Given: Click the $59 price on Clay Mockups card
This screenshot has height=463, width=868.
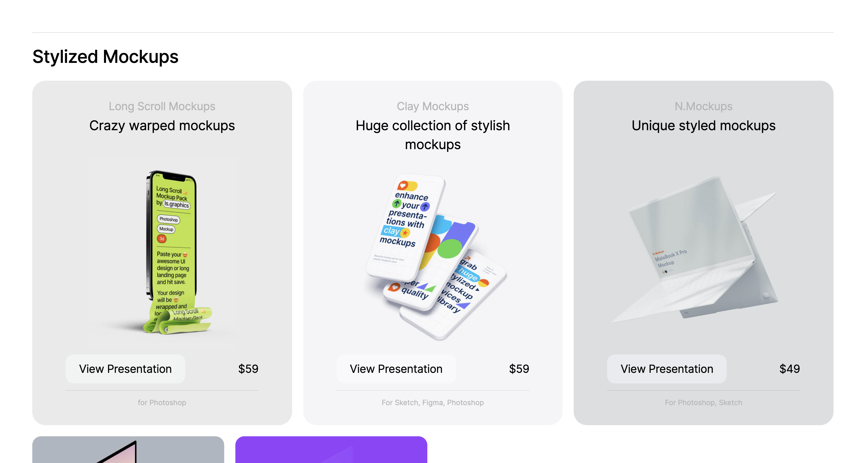Looking at the screenshot, I should (519, 369).
